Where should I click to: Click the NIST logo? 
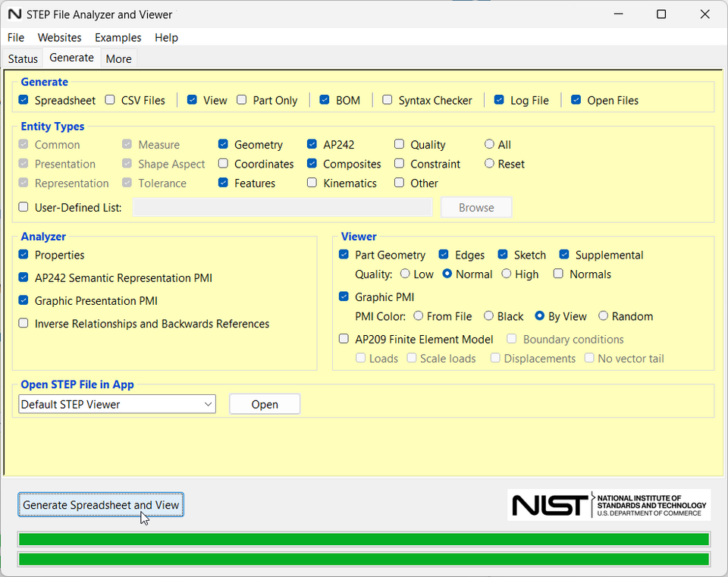pyautogui.click(x=608, y=504)
